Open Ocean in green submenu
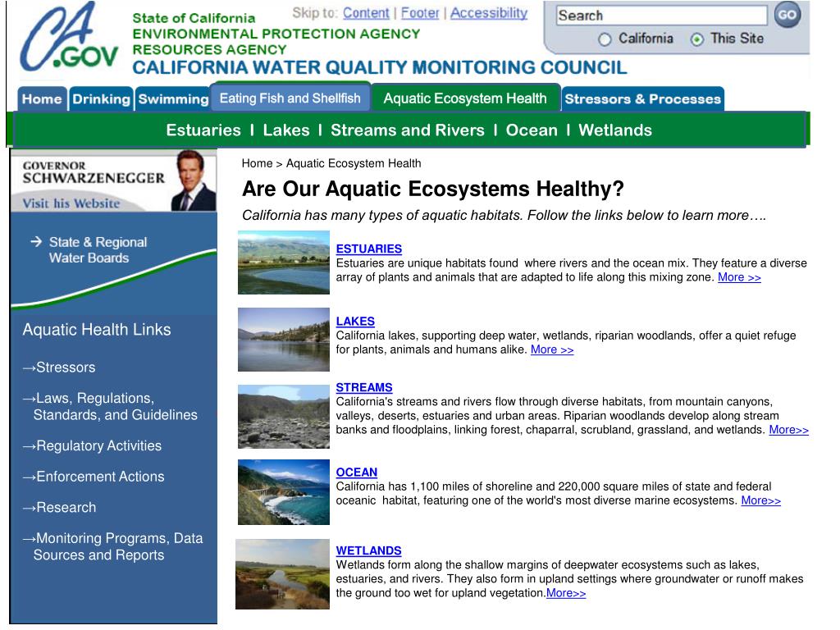The image size is (840, 630). [x=532, y=130]
